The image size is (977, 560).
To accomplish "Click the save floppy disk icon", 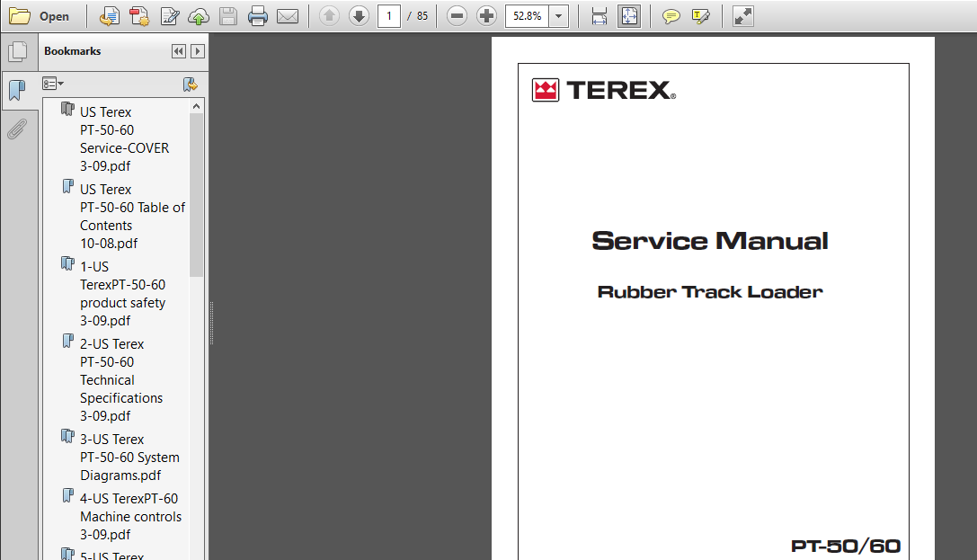I will pos(228,16).
